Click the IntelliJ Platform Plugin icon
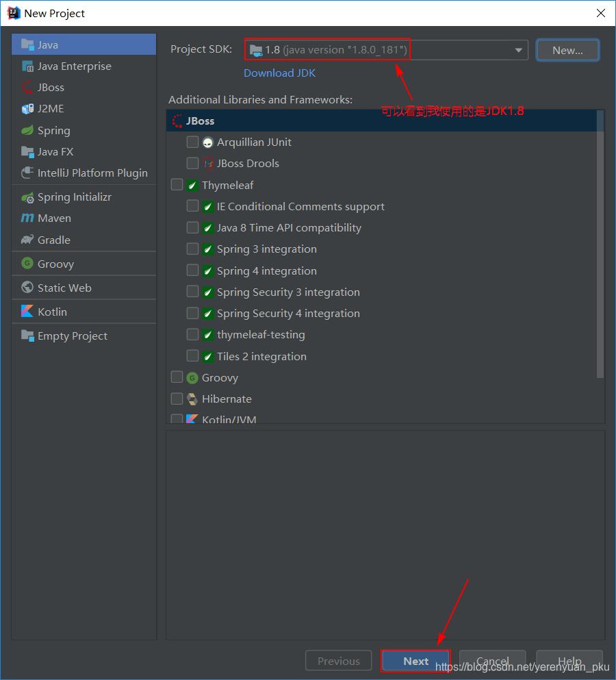Image resolution: width=616 pixels, height=680 pixels. coord(27,173)
